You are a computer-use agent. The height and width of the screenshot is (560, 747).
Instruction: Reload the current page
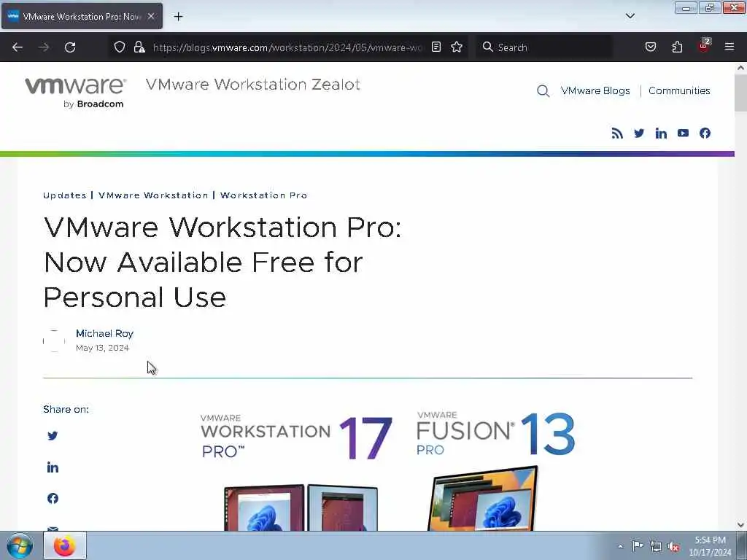(70, 47)
